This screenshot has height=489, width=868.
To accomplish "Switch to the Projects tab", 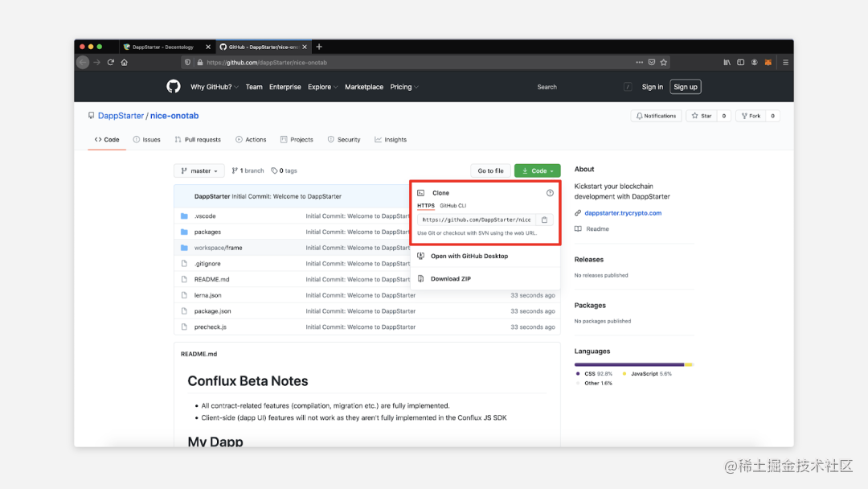I will (297, 140).
